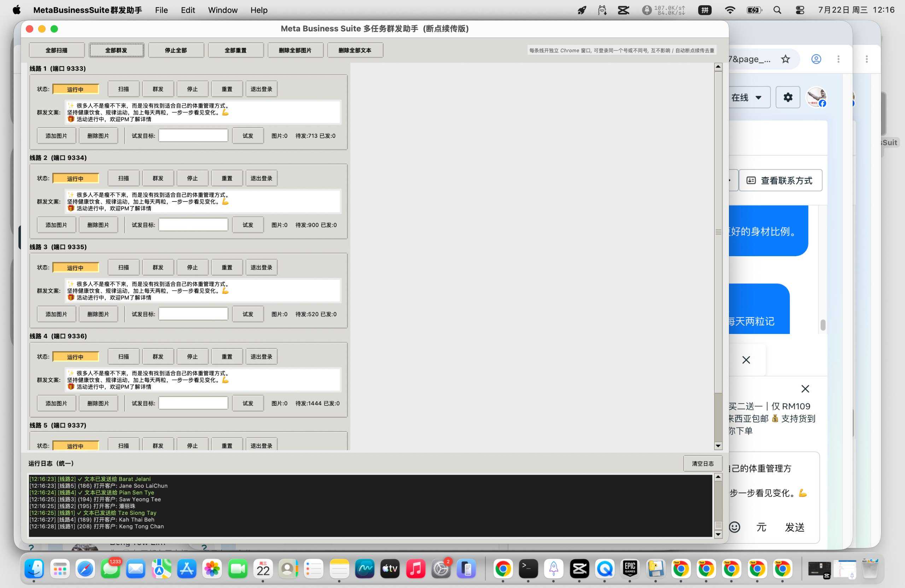Click the Facebook page avatar in Chrome
Screen dimensions: 905x588
click(x=816, y=97)
